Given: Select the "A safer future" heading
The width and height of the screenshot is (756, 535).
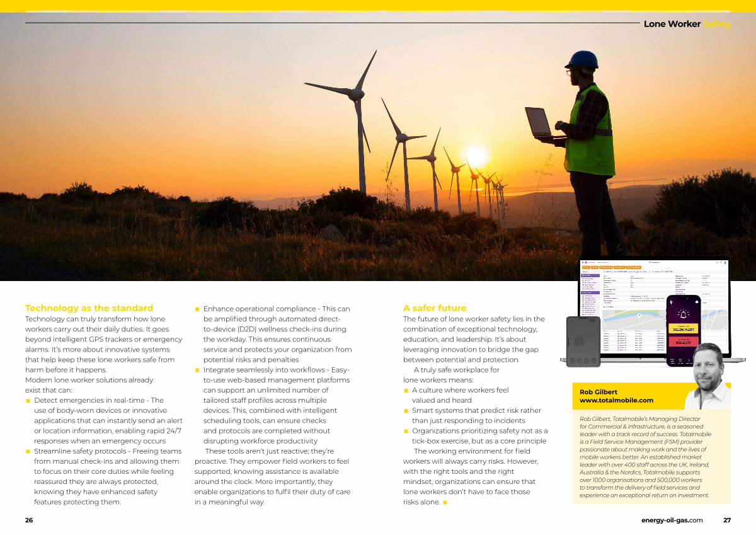Looking at the screenshot, I should click(x=435, y=308).
